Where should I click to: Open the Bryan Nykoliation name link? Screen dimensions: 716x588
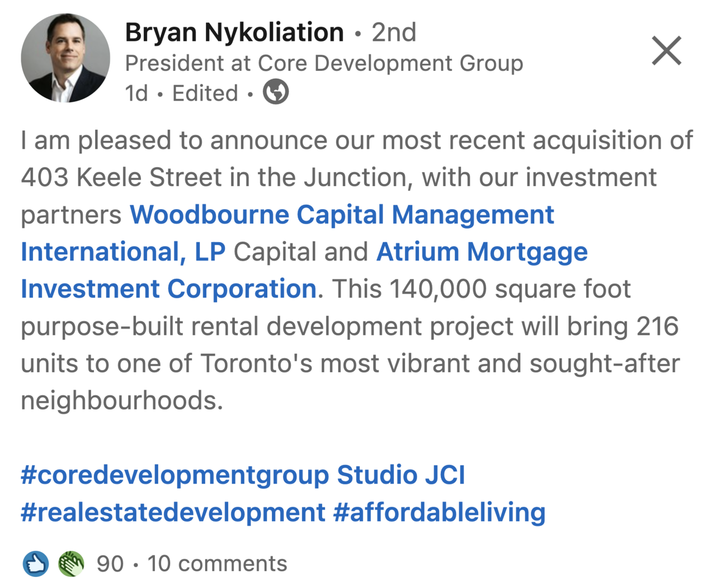coord(234,32)
